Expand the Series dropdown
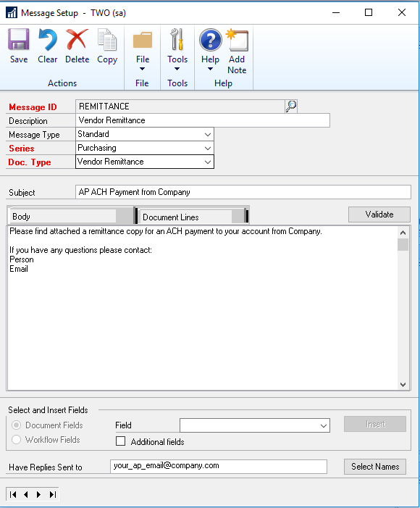This screenshot has height=508, width=420. point(208,148)
